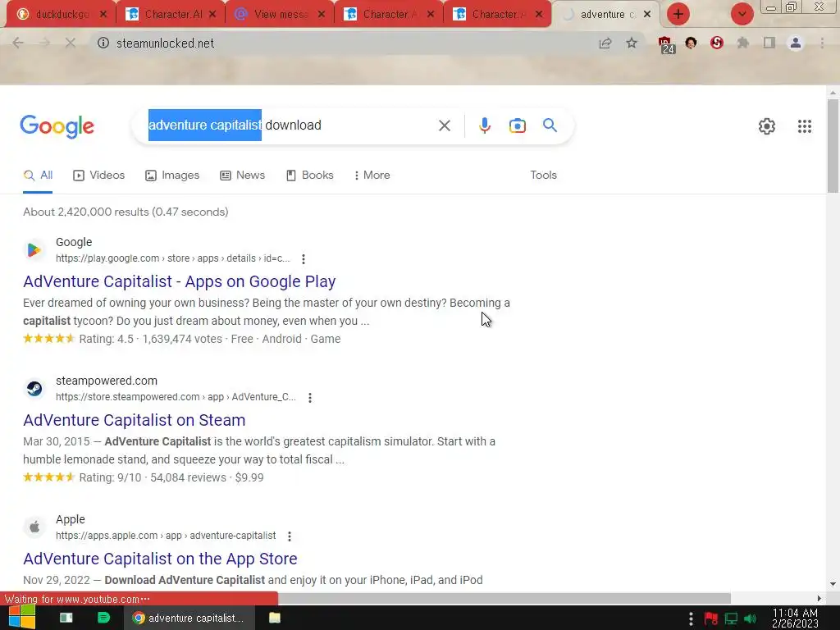The width and height of the screenshot is (840, 630).
Task: Start voice search with microphone icon
Action: pos(484,126)
